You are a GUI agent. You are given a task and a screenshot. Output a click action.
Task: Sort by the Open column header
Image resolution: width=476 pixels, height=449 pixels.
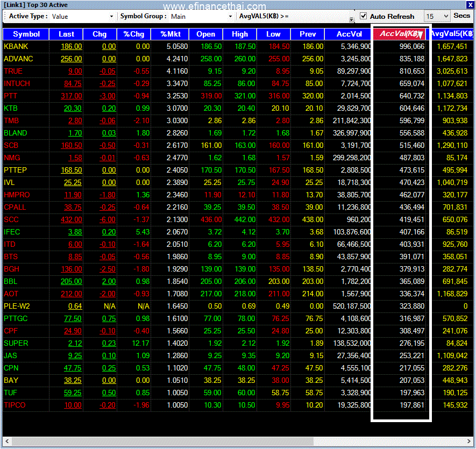[x=206, y=34]
